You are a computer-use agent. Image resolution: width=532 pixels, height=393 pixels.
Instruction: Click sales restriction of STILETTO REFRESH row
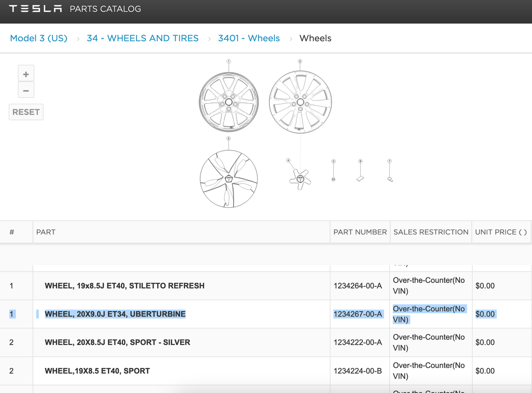pyautogui.click(x=429, y=286)
